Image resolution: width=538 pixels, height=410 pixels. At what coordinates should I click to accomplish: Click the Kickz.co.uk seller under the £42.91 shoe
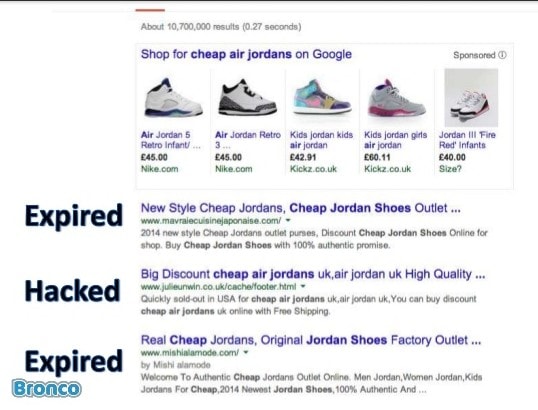coord(313,169)
